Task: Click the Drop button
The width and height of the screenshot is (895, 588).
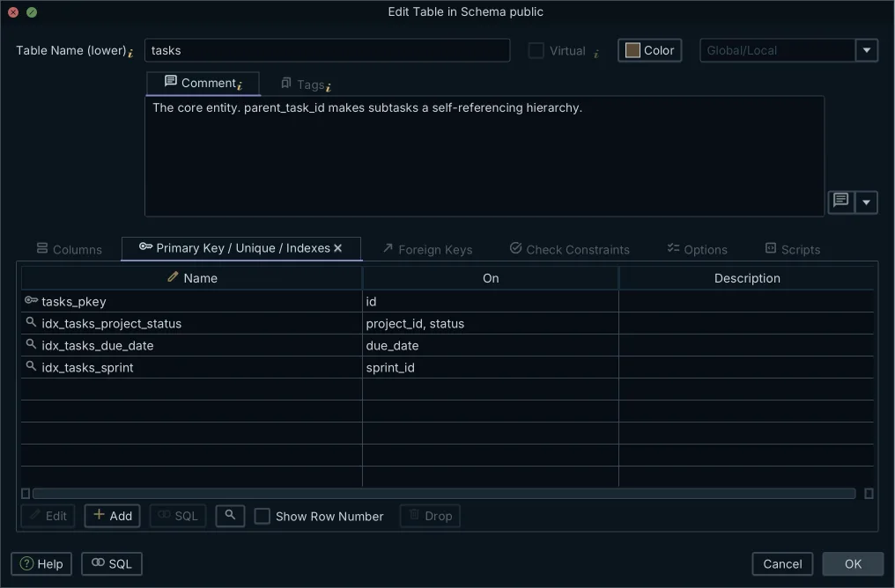Action: tap(431, 516)
